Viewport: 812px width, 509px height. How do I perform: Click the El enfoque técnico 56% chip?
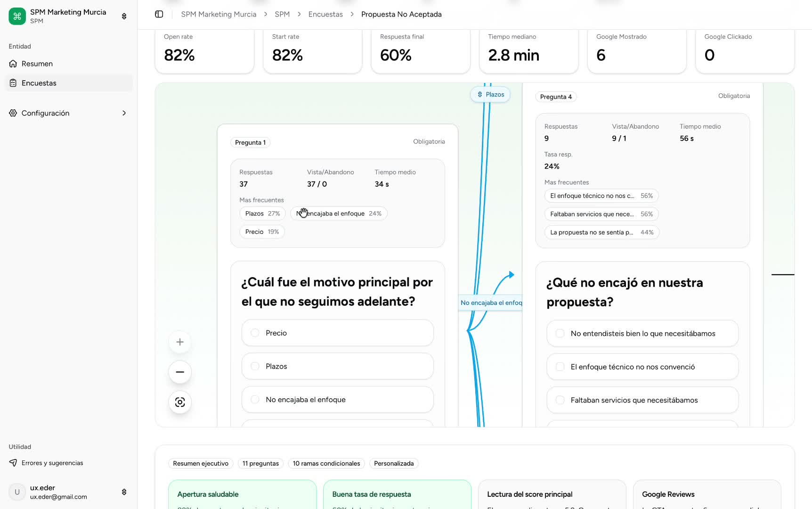coord(601,196)
